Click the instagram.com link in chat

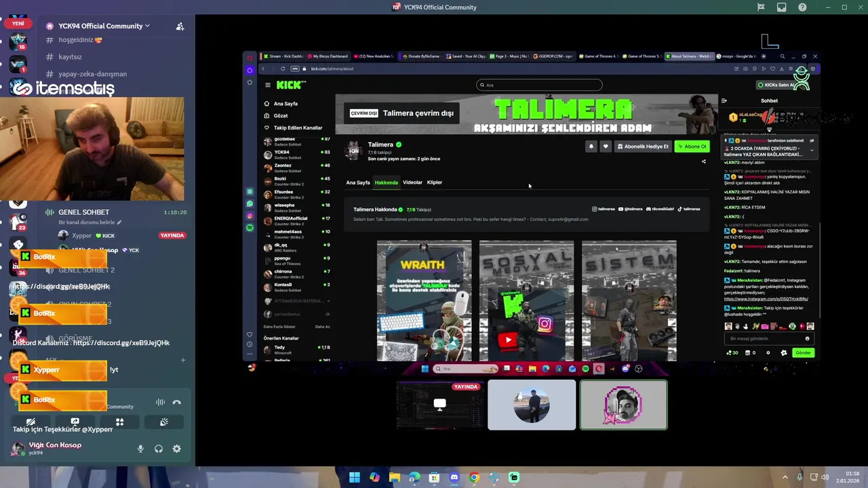pyautogui.click(x=766, y=299)
